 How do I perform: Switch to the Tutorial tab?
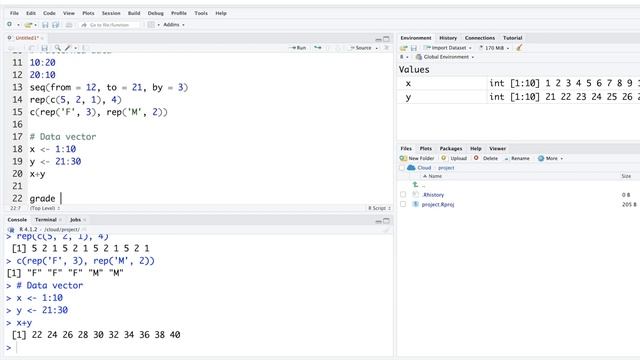click(512, 38)
